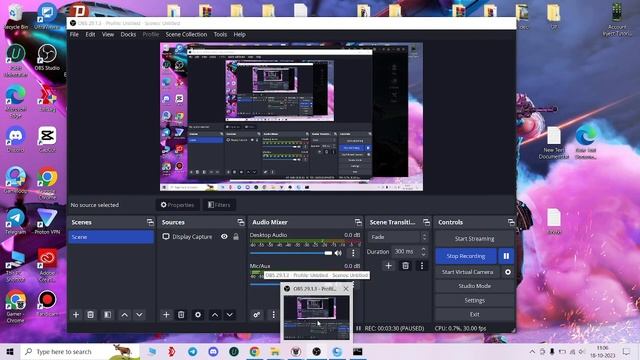Screen dimensions: 640x360
Task: Add a new scene with the plus icon
Action: 76,315
